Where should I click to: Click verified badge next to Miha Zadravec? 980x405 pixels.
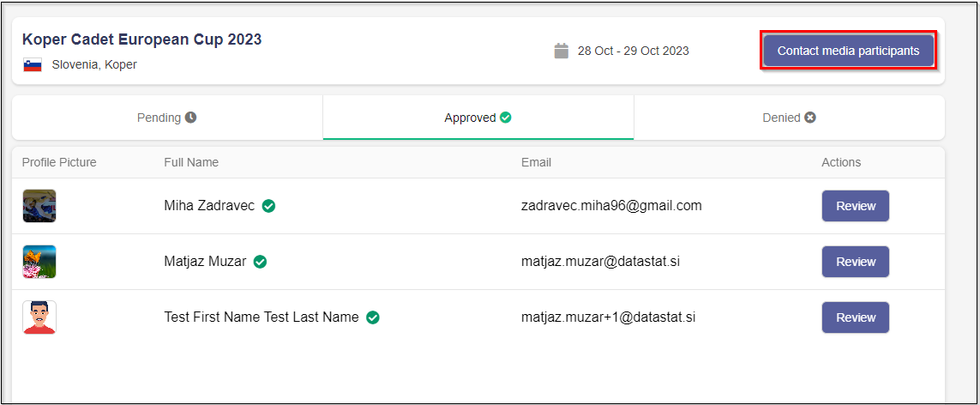pyautogui.click(x=268, y=206)
